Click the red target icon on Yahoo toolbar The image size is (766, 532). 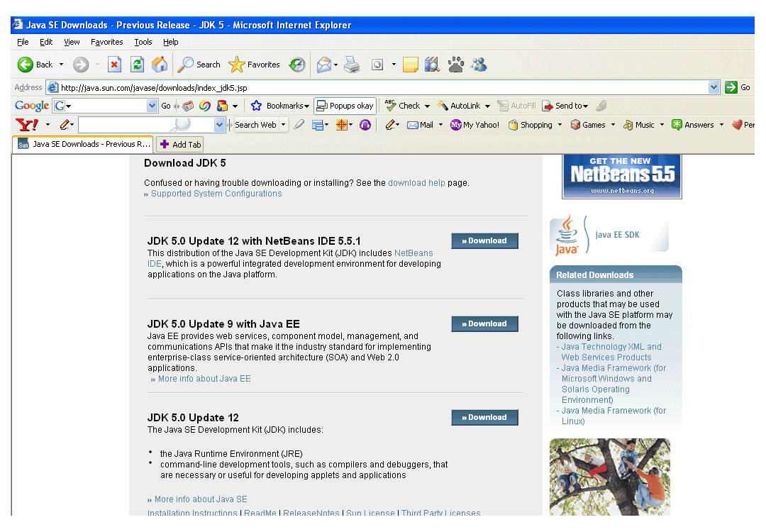[341, 125]
